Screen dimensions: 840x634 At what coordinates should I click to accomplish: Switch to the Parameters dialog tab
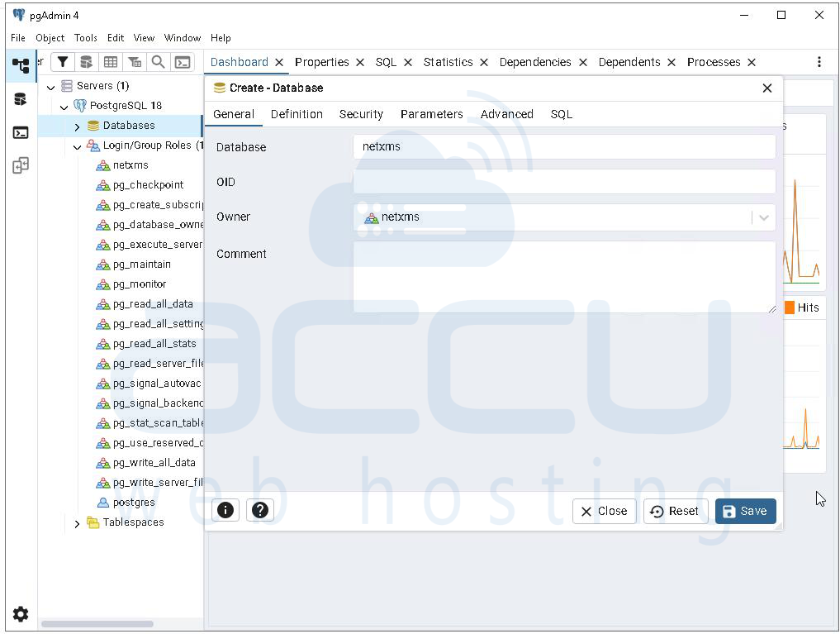431,114
